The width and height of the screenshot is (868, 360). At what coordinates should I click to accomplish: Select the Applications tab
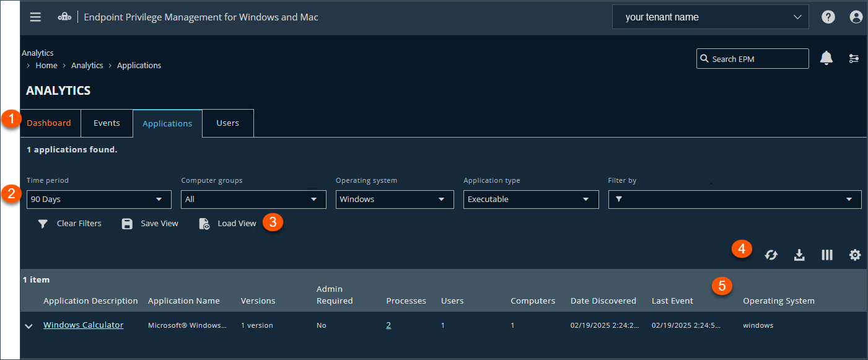167,123
